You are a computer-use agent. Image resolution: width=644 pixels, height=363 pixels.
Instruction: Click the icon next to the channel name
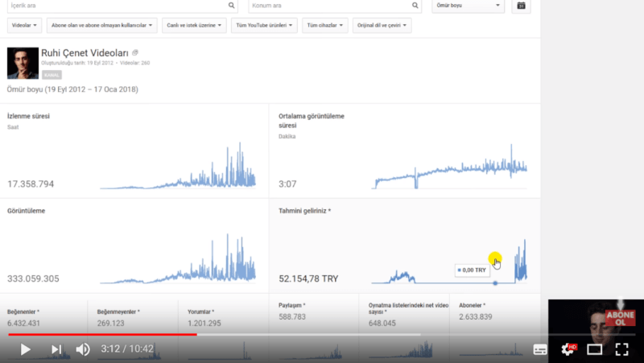pyautogui.click(x=135, y=52)
